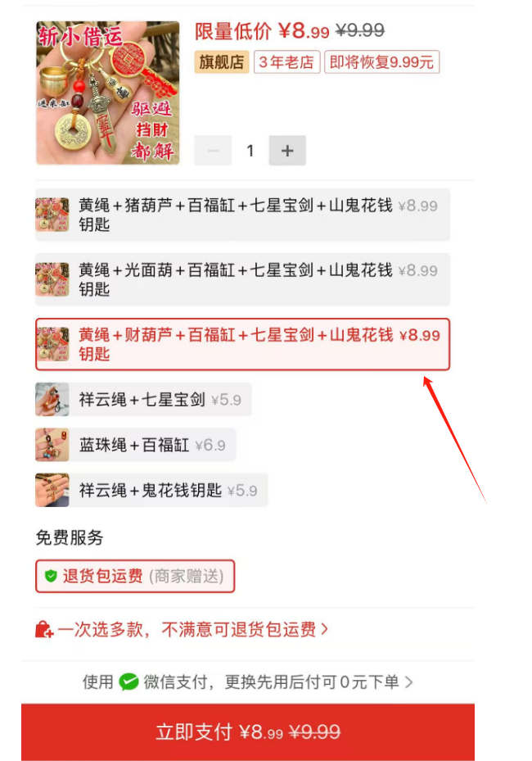Choose 祥云绳+七星宝剑 variant

(x=143, y=400)
